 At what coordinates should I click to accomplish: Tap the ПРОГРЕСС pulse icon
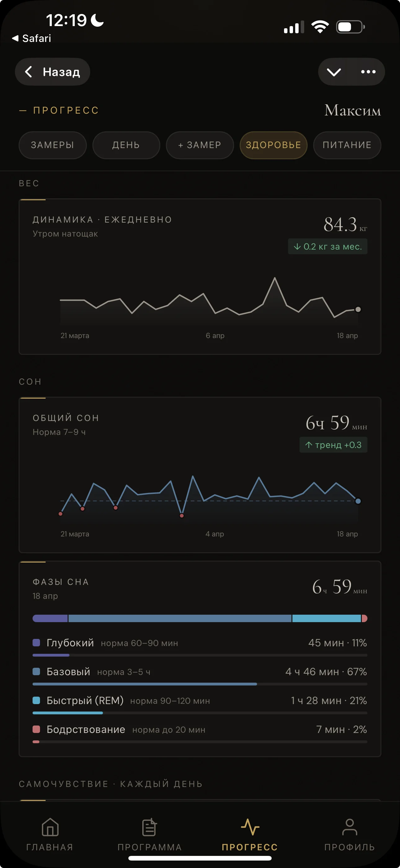click(x=250, y=827)
